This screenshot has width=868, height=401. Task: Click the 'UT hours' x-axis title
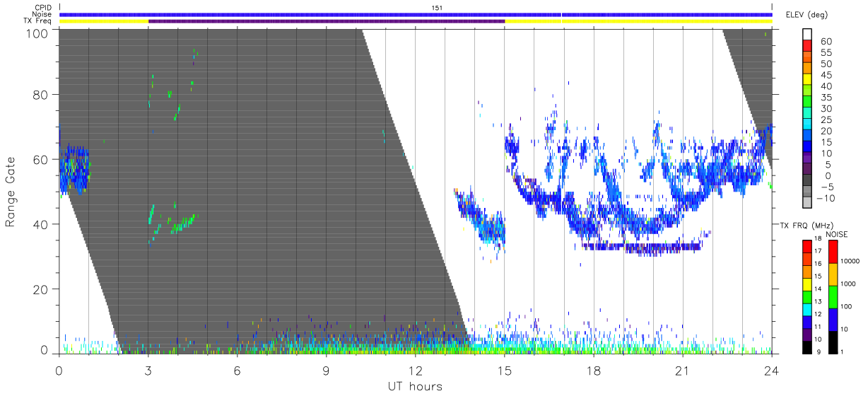pos(415,387)
